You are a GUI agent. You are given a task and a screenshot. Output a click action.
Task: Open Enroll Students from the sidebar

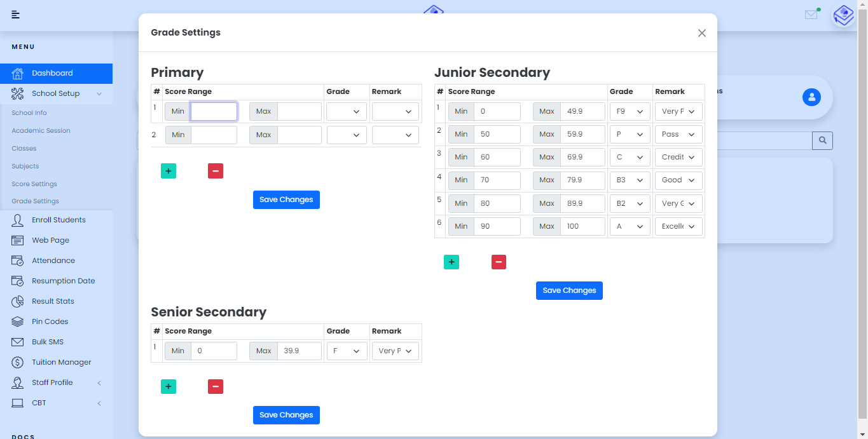point(59,220)
